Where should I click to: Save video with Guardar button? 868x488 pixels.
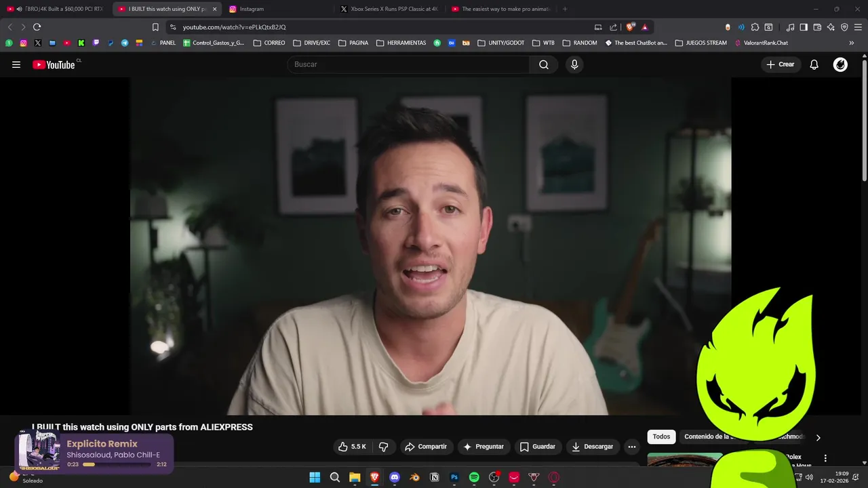[538, 447]
